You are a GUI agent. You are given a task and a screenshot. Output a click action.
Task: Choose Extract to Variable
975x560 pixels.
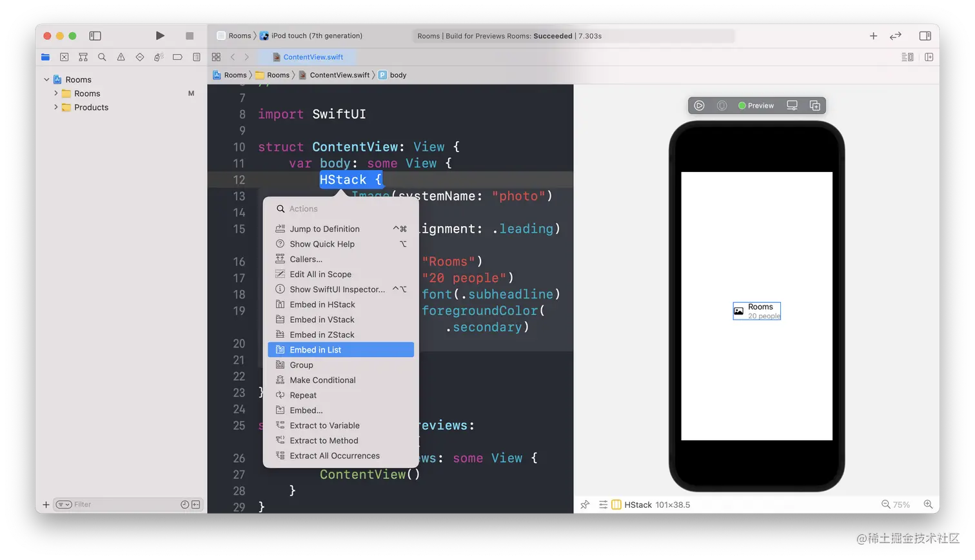click(x=341, y=425)
